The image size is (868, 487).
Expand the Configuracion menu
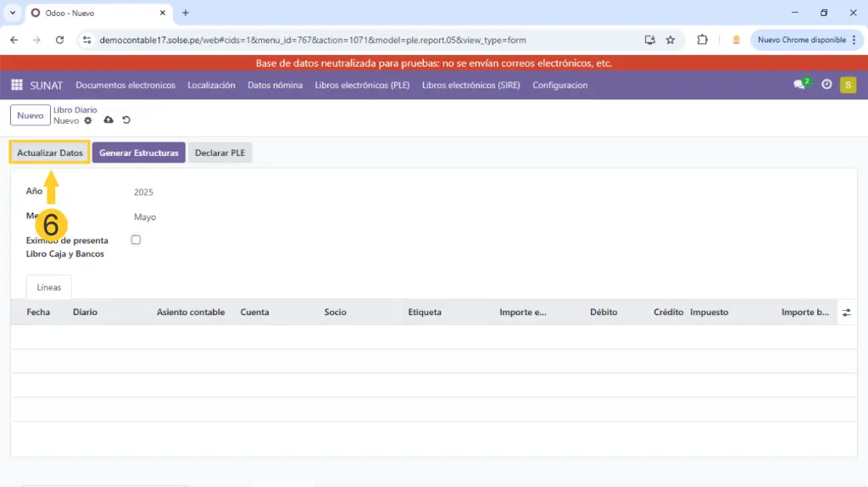point(559,85)
